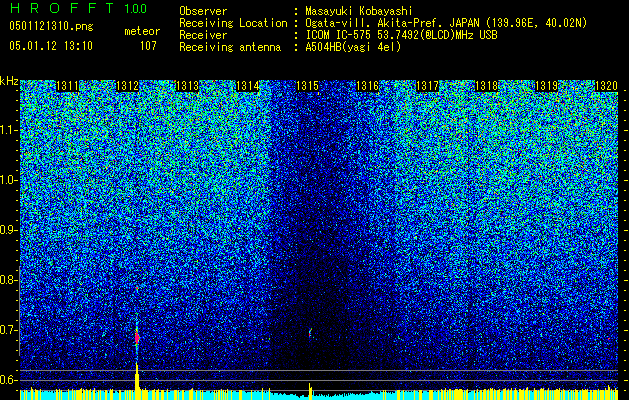
Task: Click the Observer field label
Action: click(x=203, y=11)
